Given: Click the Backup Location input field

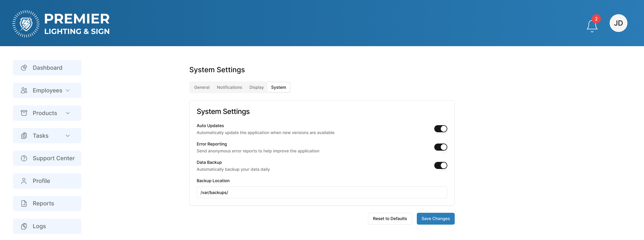Looking at the screenshot, I should [322, 192].
